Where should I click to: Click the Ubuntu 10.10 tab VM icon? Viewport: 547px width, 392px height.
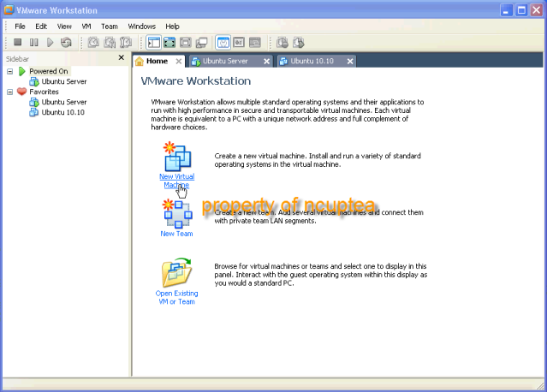tap(283, 62)
